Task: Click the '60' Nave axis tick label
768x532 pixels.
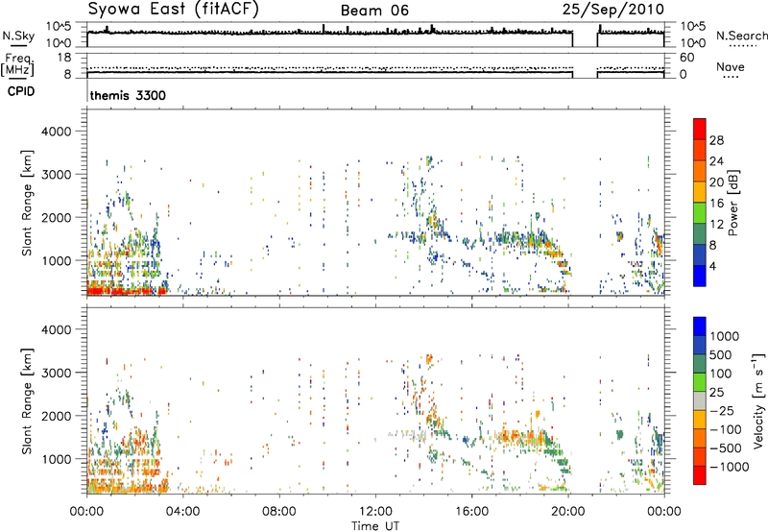Action: (x=686, y=58)
